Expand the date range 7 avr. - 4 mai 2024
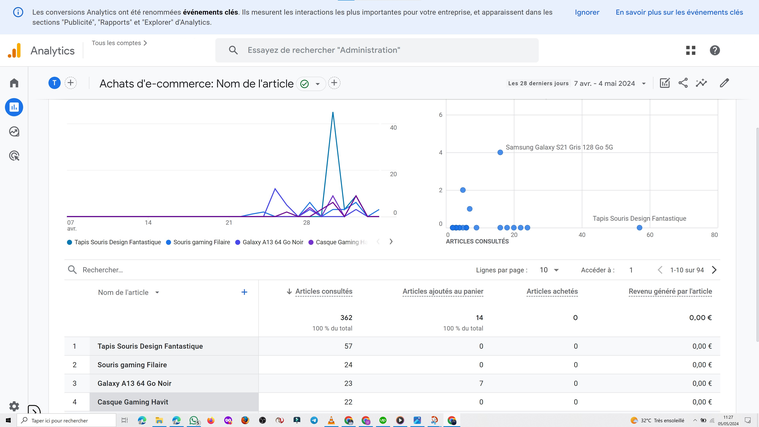This screenshot has height=427, width=759. (x=610, y=84)
